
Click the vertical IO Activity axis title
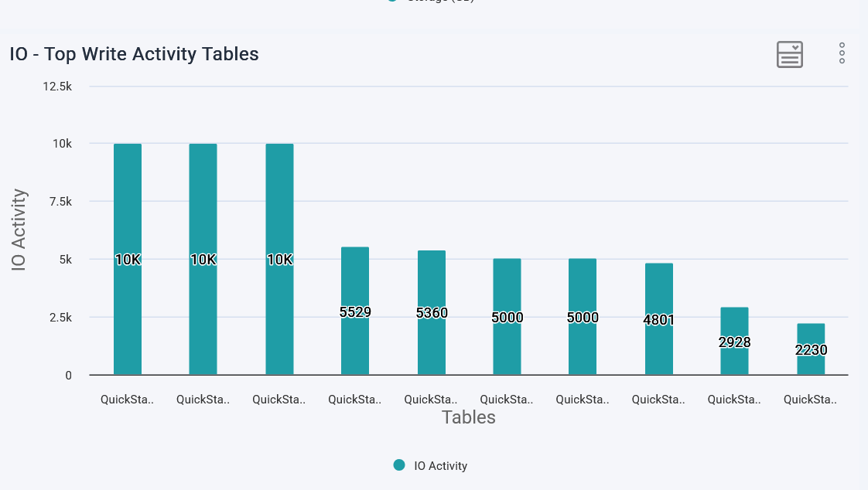[19, 230]
